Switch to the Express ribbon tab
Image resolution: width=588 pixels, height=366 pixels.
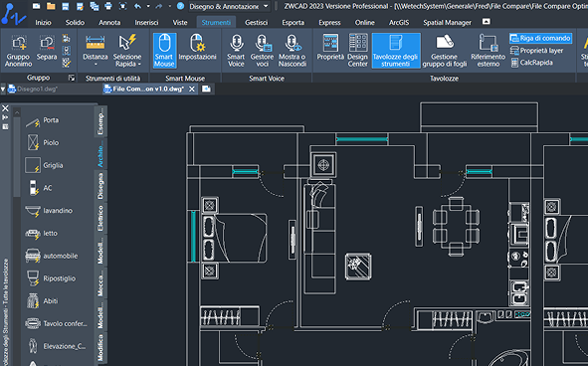click(329, 23)
